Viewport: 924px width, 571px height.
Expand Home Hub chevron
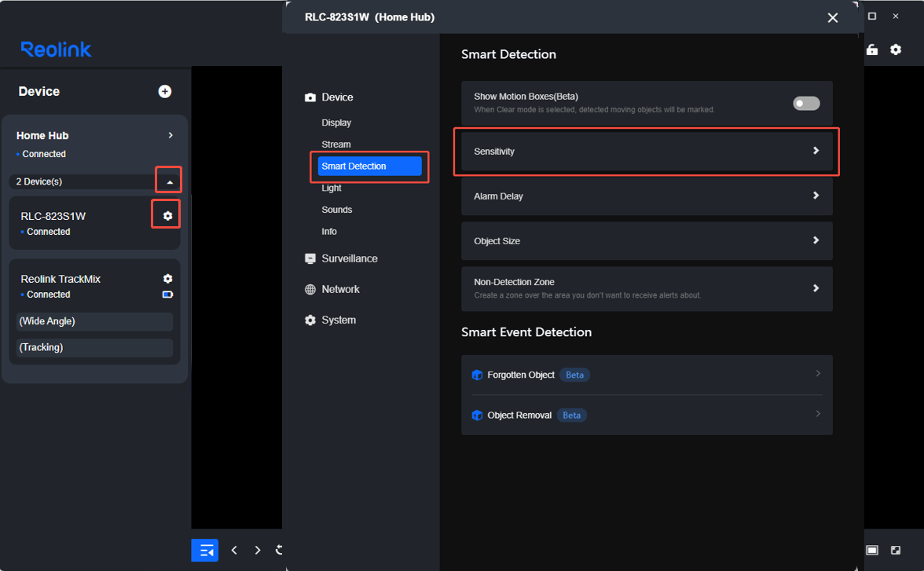pyautogui.click(x=170, y=135)
